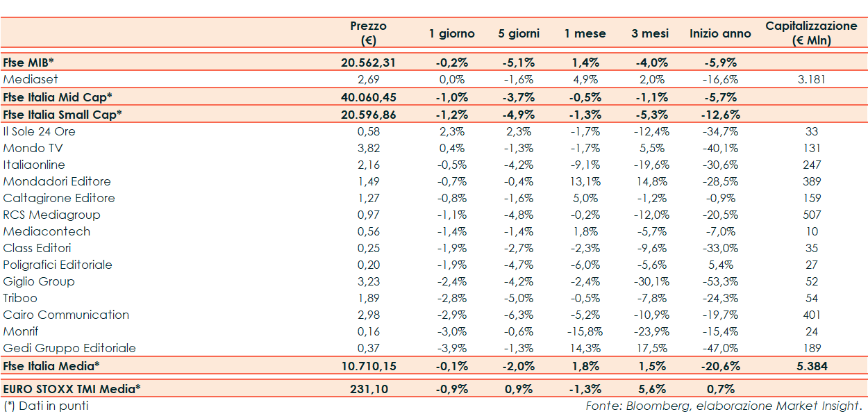Viewport: 868px width, 414px height.
Task: Click the Giglio Group row label
Action: (39, 281)
